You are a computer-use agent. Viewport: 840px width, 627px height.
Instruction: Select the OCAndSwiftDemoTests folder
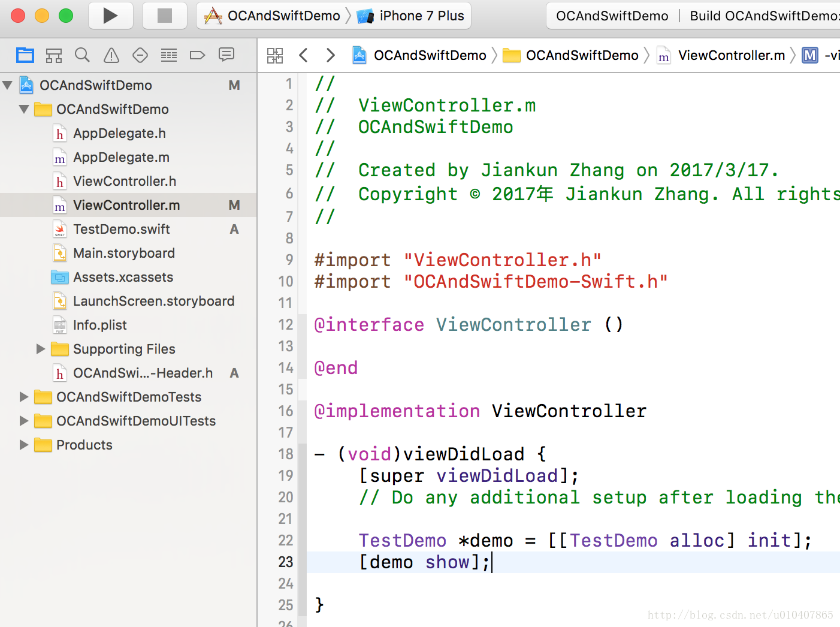[128, 397]
